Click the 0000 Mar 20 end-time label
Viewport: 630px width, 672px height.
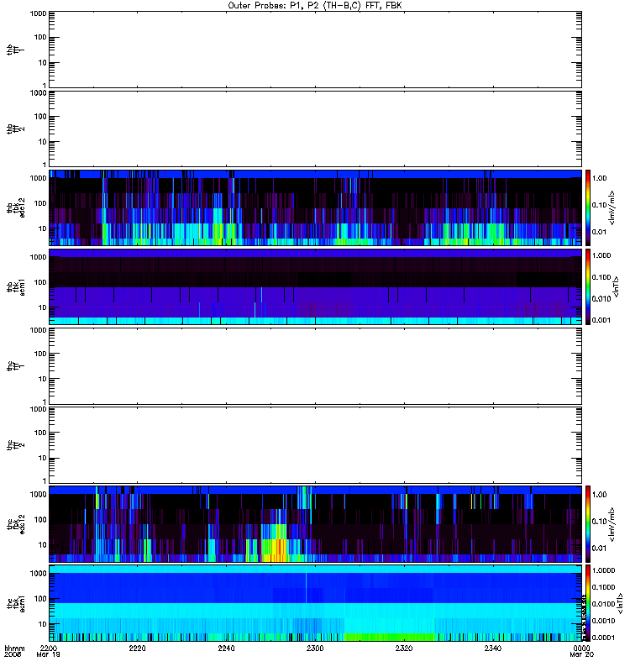(581, 652)
